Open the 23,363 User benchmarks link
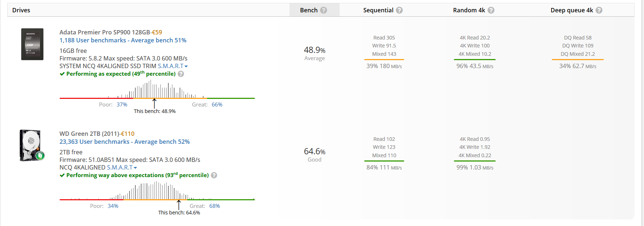The image size is (644, 226). 124,142
